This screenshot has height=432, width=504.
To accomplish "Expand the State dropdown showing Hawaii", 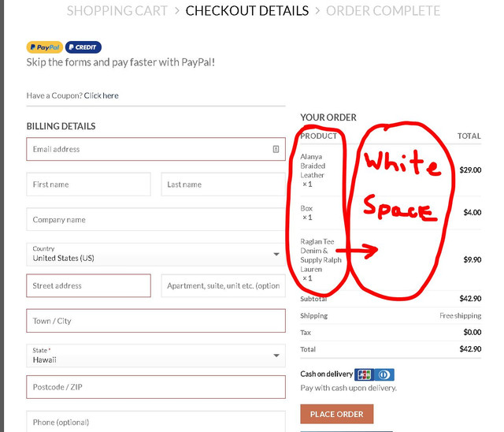I will coord(155,356).
